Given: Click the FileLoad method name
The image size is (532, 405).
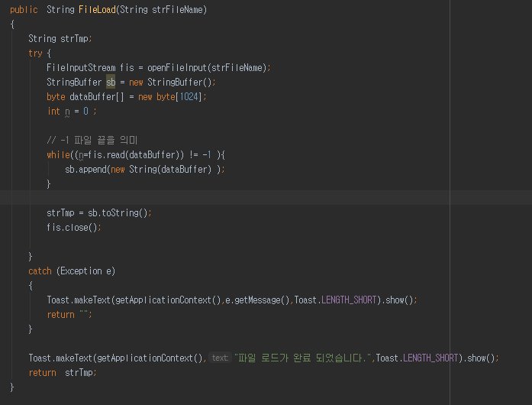Looking at the screenshot, I should pyautogui.click(x=97, y=9).
